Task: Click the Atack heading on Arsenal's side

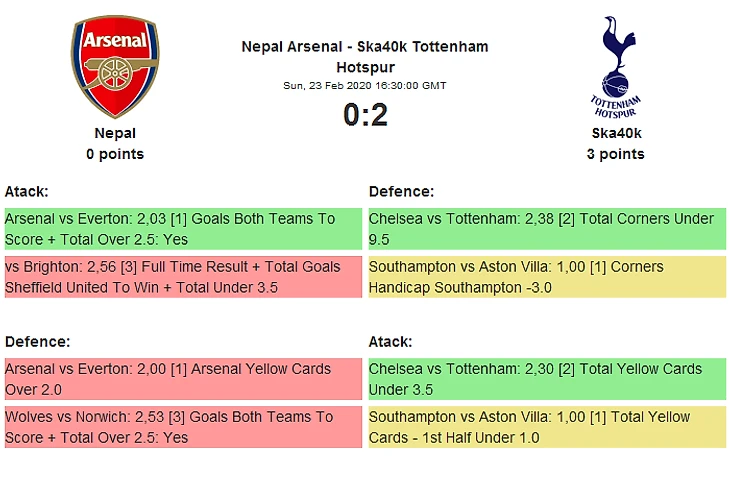Action: 27,191
